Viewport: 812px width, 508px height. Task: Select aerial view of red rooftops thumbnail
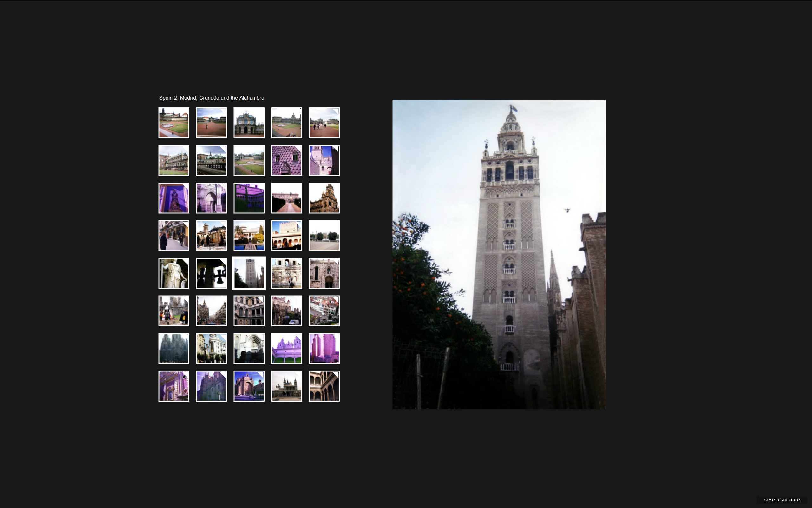(324, 311)
